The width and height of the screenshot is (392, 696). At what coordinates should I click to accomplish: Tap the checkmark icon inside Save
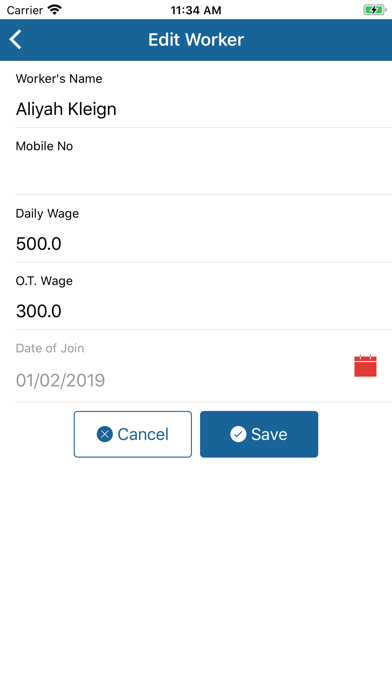tap(238, 434)
